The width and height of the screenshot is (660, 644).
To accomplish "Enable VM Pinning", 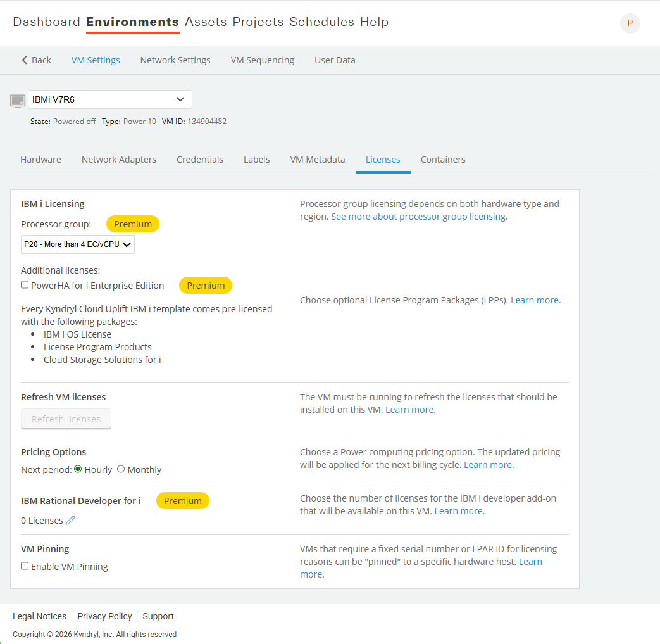I will (x=24, y=565).
